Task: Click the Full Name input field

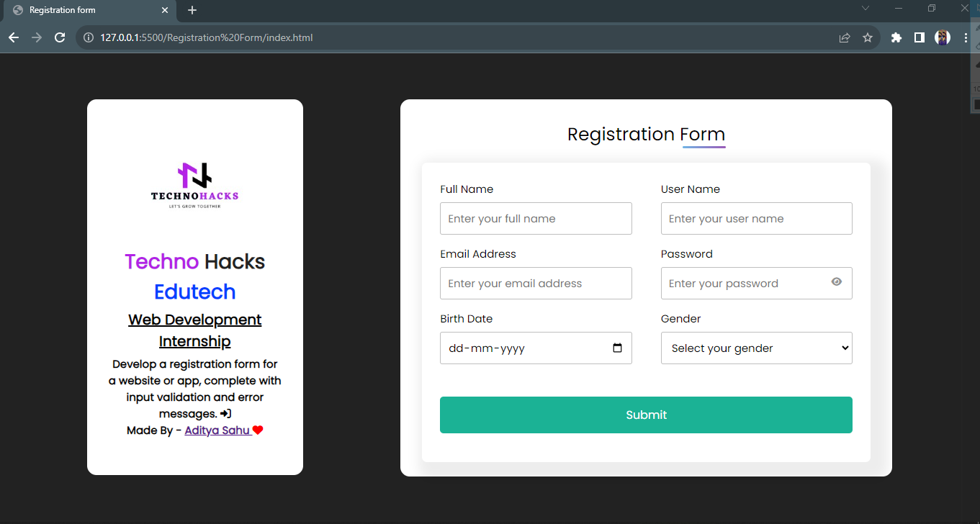Action: pos(536,218)
